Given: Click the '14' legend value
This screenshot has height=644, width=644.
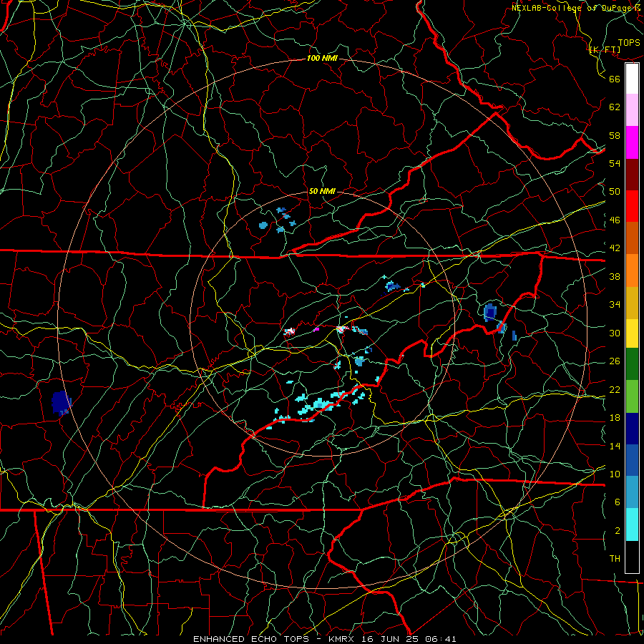Looking at the screenshot, I should 615,446.
